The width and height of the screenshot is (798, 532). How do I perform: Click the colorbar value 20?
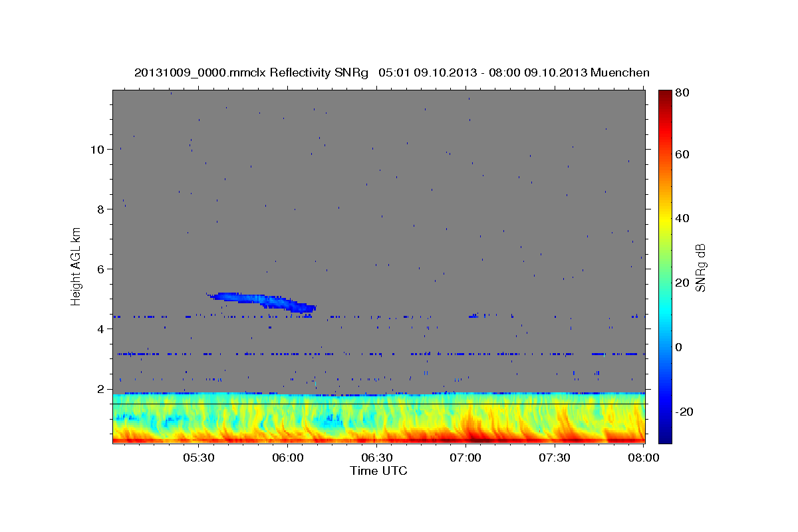coord(682,283)
